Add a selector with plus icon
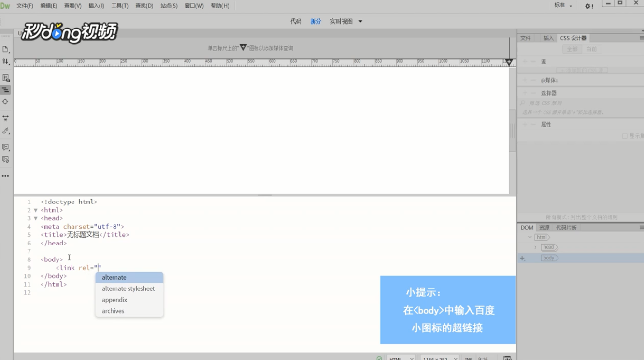Viewport: 644px width, 360px height. [525, 93]
